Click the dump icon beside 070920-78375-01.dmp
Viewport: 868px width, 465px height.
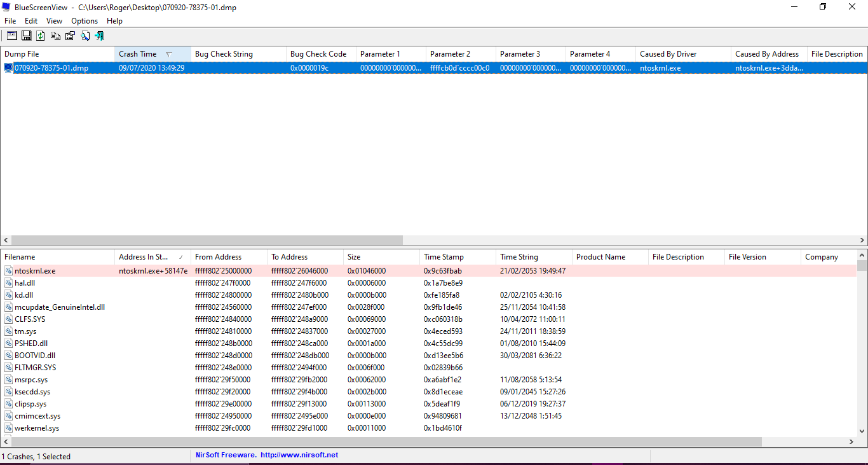[x=8, y=68]
